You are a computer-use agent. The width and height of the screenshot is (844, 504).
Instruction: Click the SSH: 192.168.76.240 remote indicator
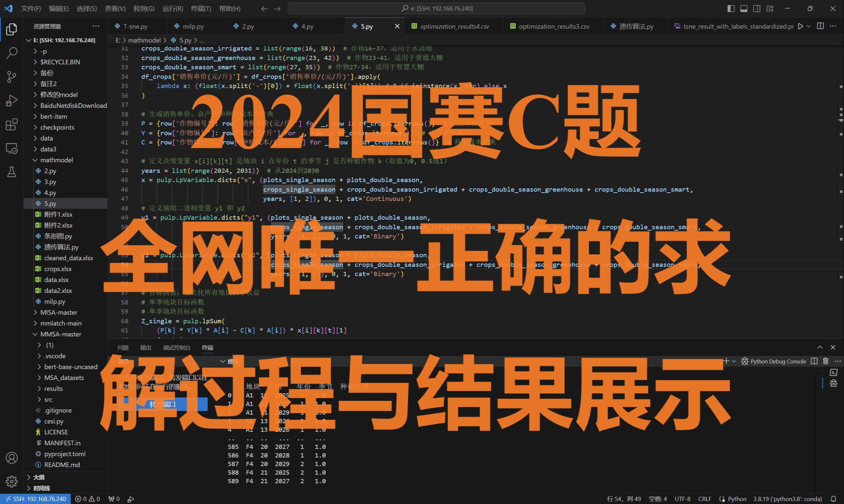pyautogui.click(x=35, y=499)
